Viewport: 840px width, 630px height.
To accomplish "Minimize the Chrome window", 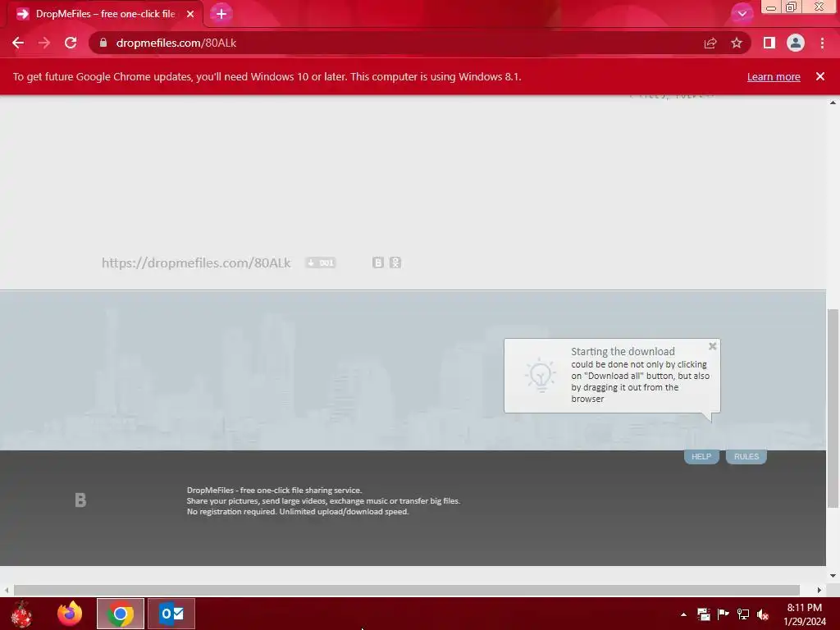I will tap(771, 7).
